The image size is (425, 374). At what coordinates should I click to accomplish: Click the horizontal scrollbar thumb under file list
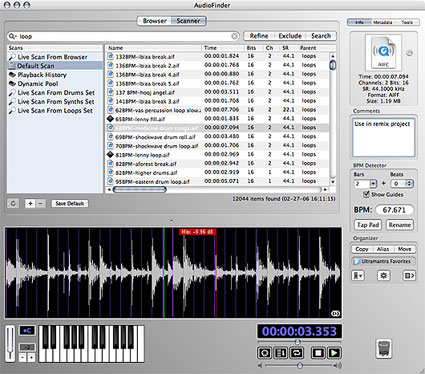click(140, 189)
